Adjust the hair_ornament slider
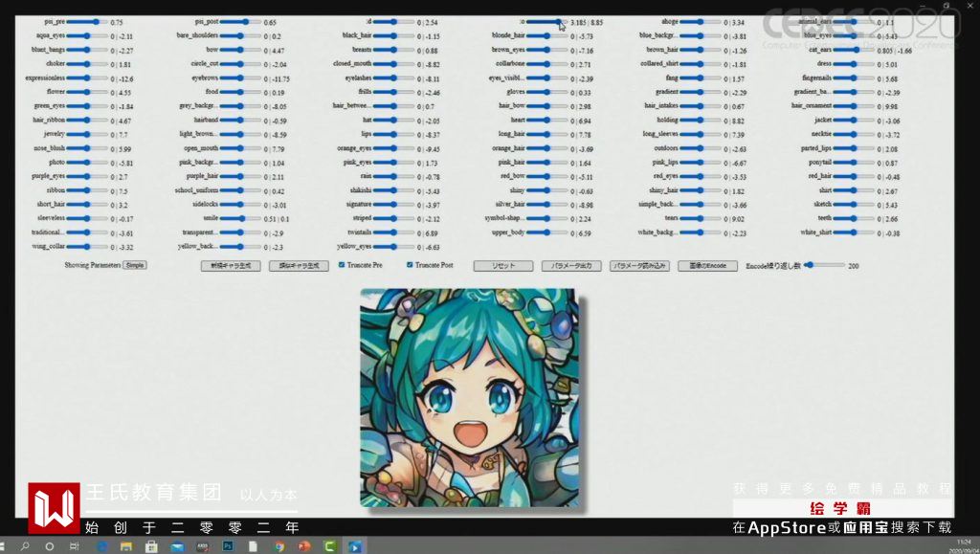The height and width of the screenshot is (554, 980). coord(854,106)
